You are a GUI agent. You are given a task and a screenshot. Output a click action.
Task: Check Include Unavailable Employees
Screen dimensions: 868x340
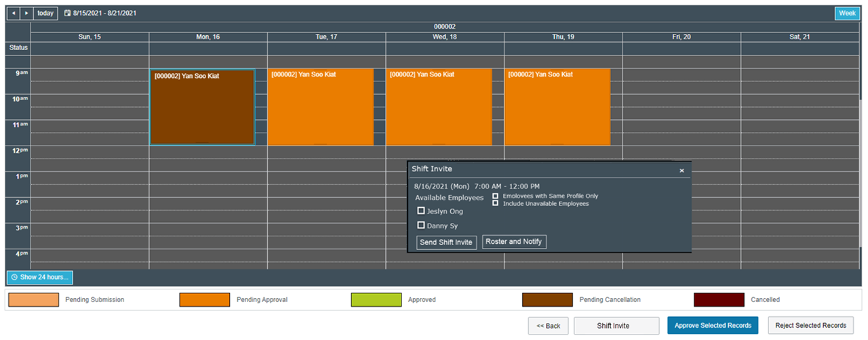coord(496,203)
